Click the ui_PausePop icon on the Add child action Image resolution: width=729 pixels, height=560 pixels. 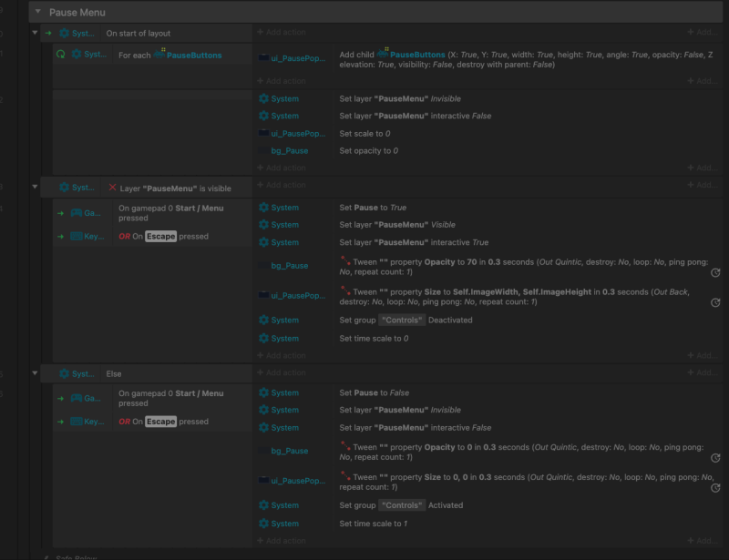click(x=263, y=58)
